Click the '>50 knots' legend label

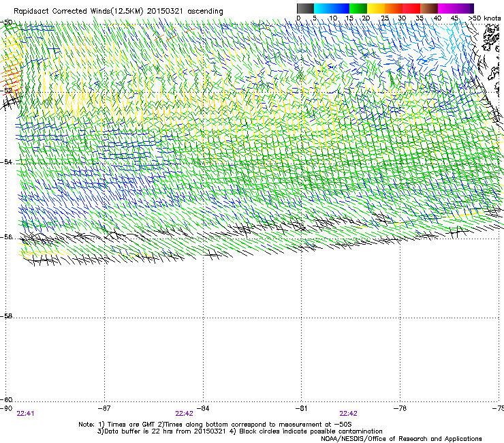pyautogui.click(x=484, y=18)
